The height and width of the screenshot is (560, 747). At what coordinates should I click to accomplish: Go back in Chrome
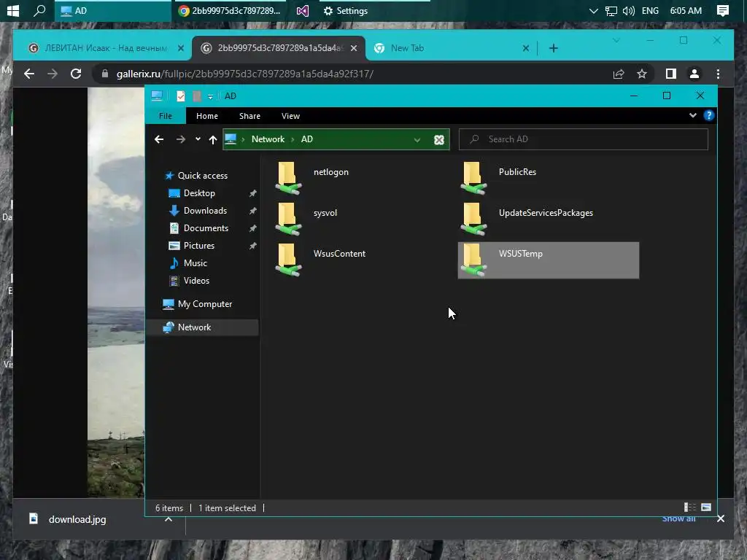29,74
